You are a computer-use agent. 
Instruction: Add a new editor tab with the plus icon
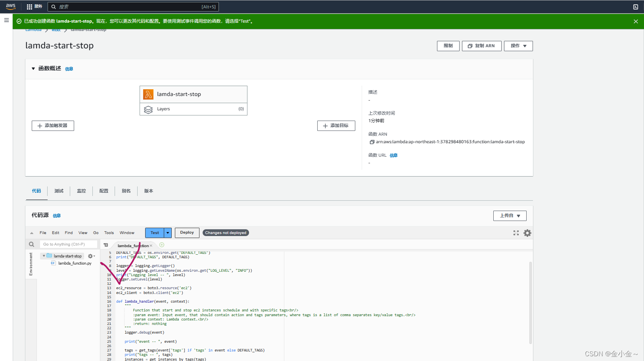click(x=162, y=245)
